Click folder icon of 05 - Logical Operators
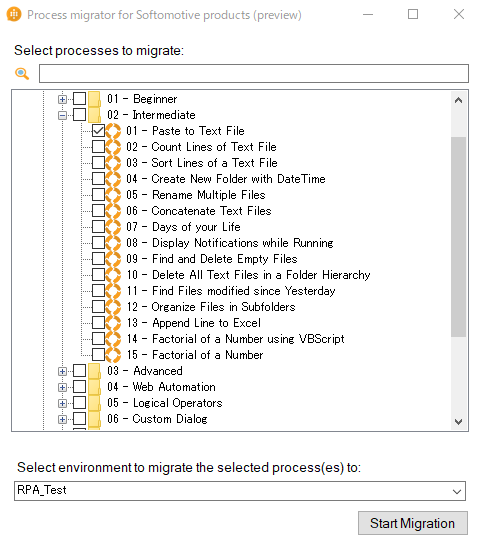Image resolution: width=479 pixels, height=547 pixels. [94, 403]
